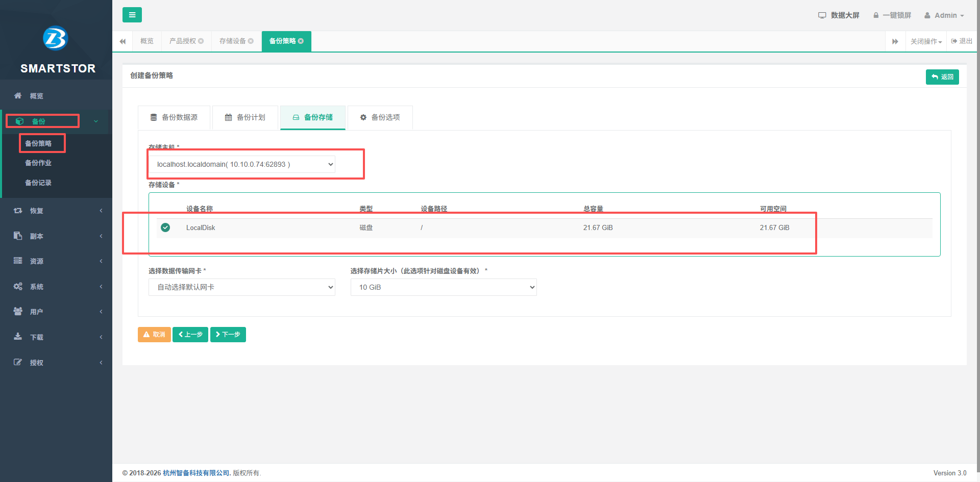The image size is (980, 482).
Task: Click the cube icon beside 备份 in sidebar
Action: [20, 121]
